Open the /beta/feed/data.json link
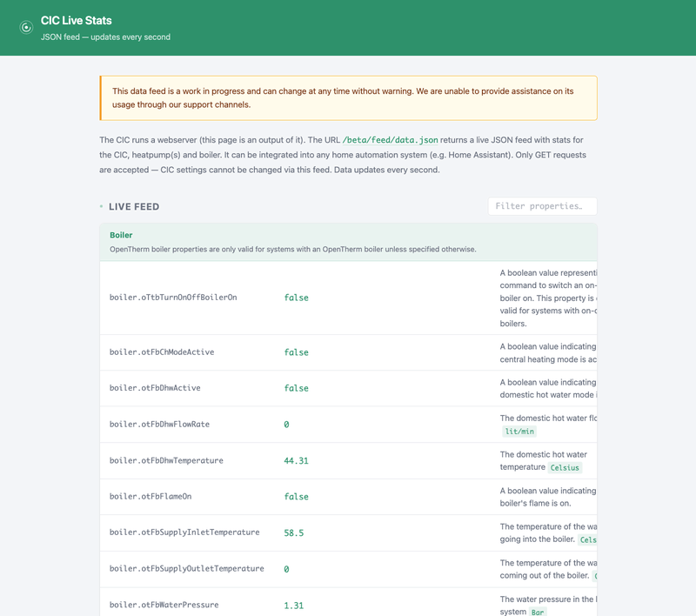 (390, 140)
